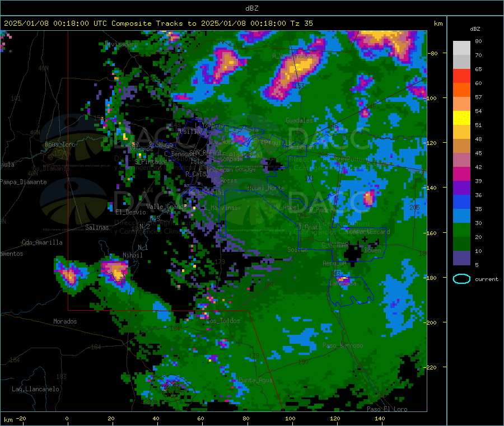Click the cyan 'current' track ellipse legend
This screenshot has width=504, height=426.
(461, 279)
